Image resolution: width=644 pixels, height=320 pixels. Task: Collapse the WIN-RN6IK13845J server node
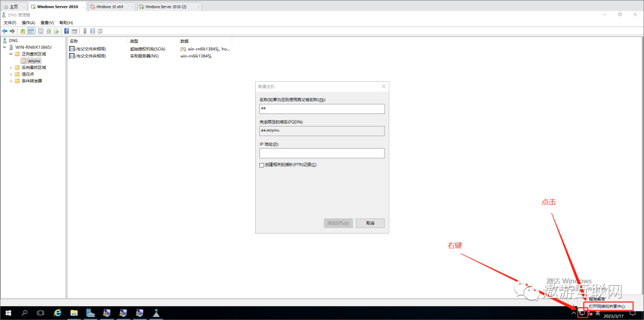(5, 47)
